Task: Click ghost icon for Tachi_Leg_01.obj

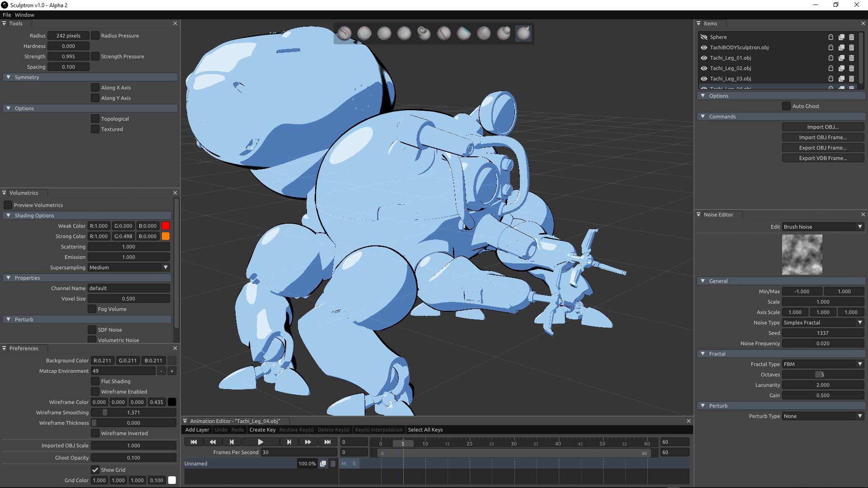Action: pos(830,58)
